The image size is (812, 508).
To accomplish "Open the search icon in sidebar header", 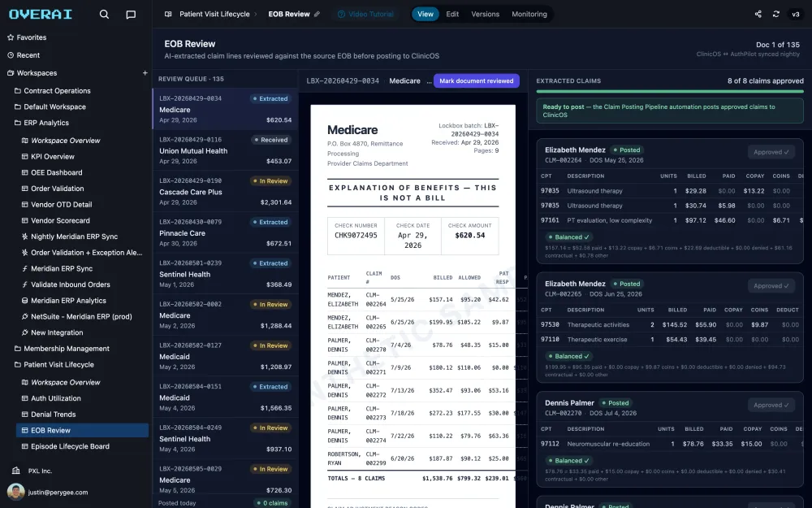I will 104,15.
